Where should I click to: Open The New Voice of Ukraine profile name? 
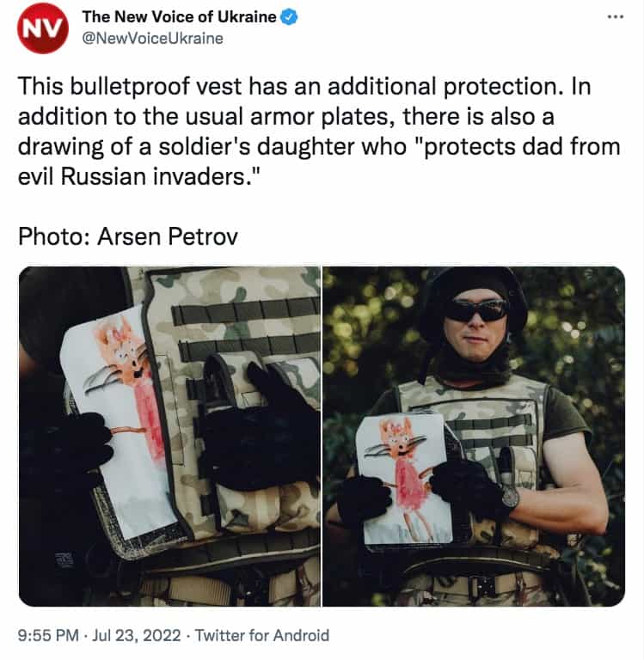(179, 17)
